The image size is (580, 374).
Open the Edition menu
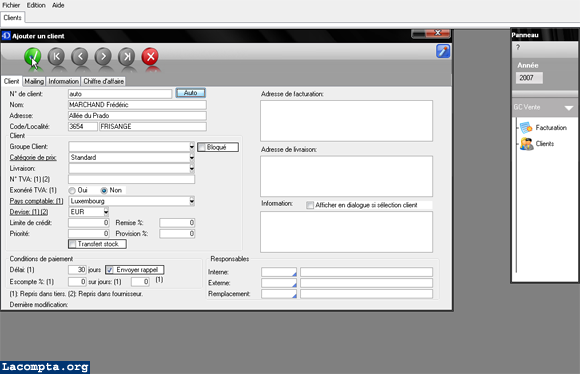click(36, 5)
